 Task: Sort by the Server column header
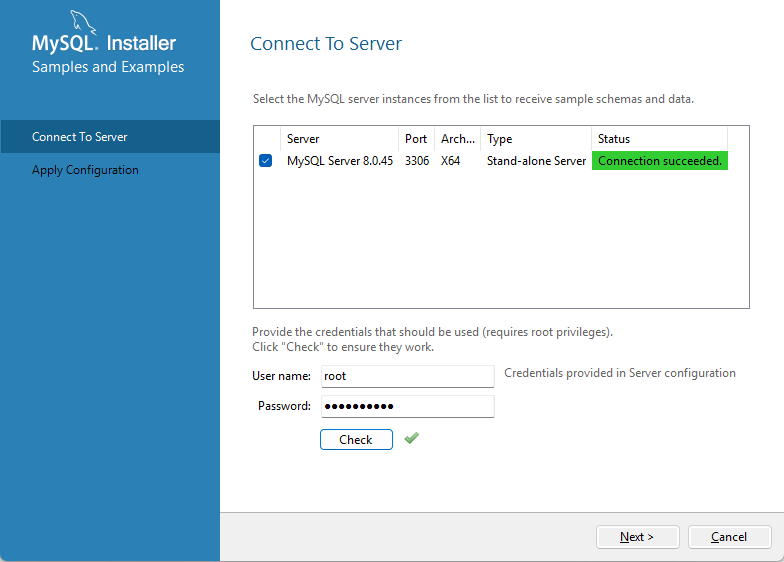[x=340, y=138]
